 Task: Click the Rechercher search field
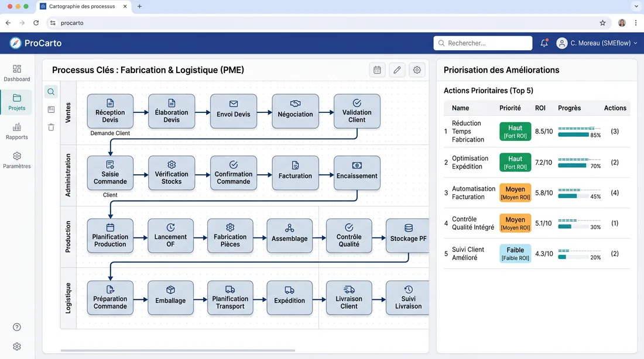pyautogui.click(x=483, y=43)
